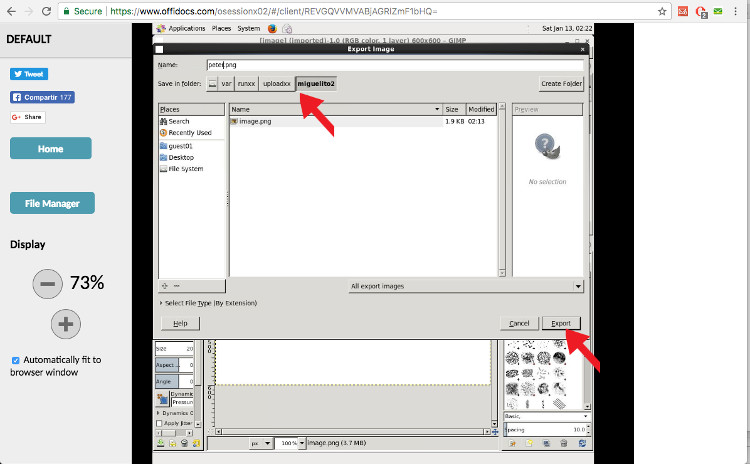750x464 pixels.
Task: Click the Name field containing peter.png
Action: point(395,65)
